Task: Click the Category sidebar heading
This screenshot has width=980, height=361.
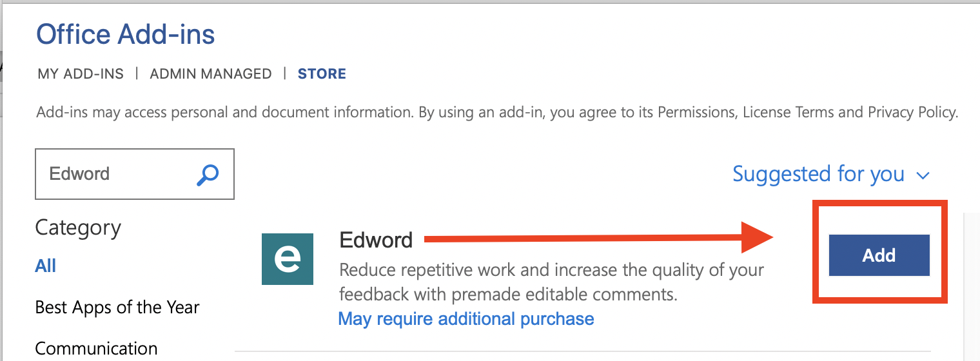Action: 78,228
